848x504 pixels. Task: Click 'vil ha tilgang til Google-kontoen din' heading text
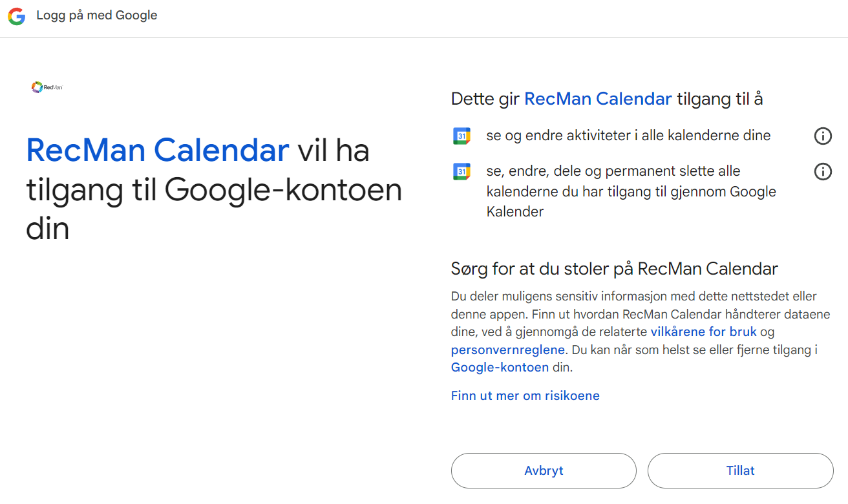(213, 191)
